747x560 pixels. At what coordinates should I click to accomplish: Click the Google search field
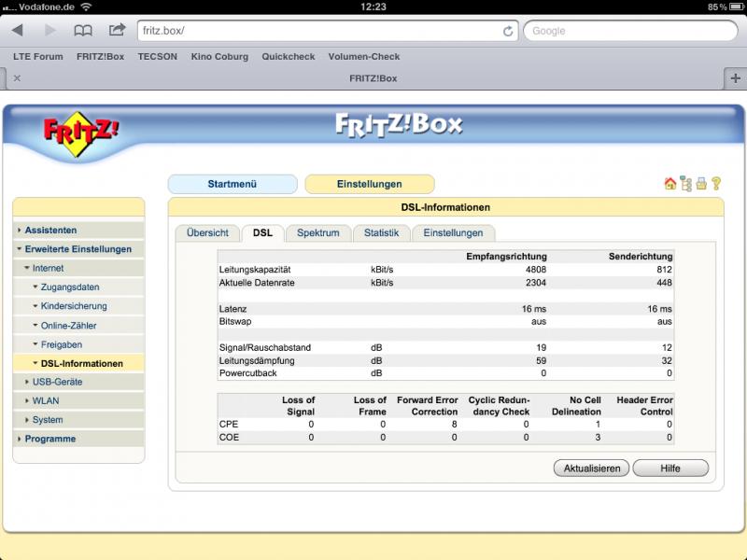pos(631,31)
